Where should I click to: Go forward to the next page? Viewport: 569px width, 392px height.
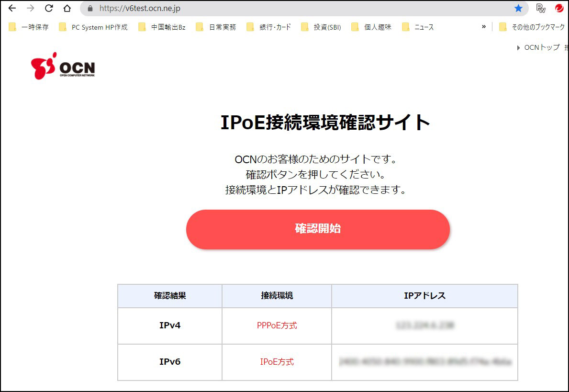pyautogui.click(x=31, y=8)
